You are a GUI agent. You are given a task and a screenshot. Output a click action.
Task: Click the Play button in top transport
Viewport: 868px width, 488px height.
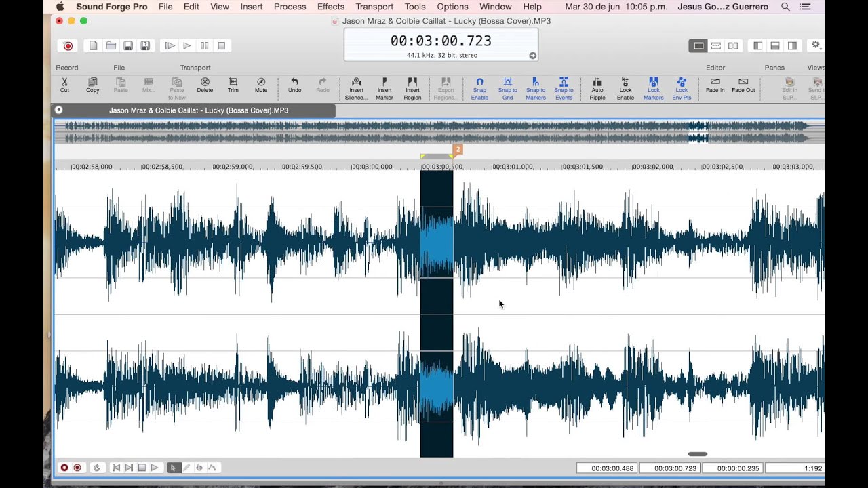[187, 46]
